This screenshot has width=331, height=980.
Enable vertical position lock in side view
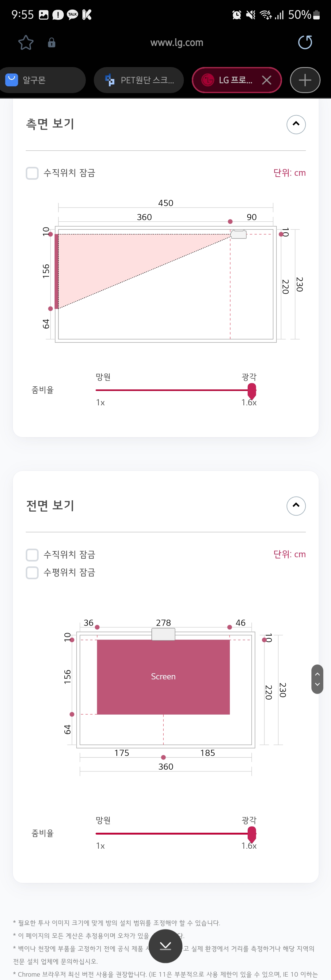[x=32, y=173]
